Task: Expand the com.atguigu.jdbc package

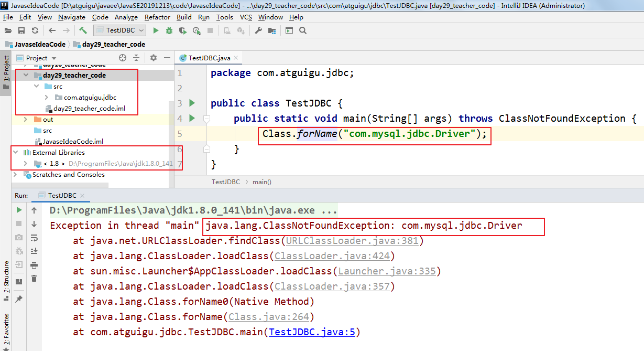Action: click(47, 97)
